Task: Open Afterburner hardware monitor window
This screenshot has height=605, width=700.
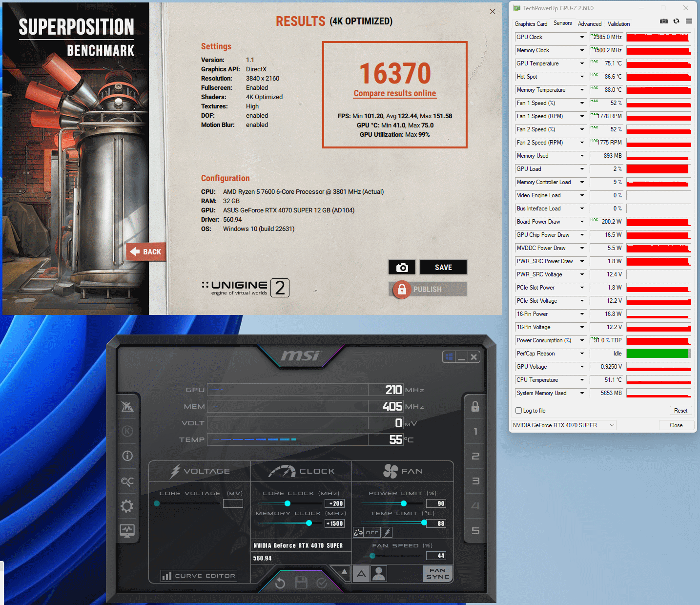Action: pos(127,531)
